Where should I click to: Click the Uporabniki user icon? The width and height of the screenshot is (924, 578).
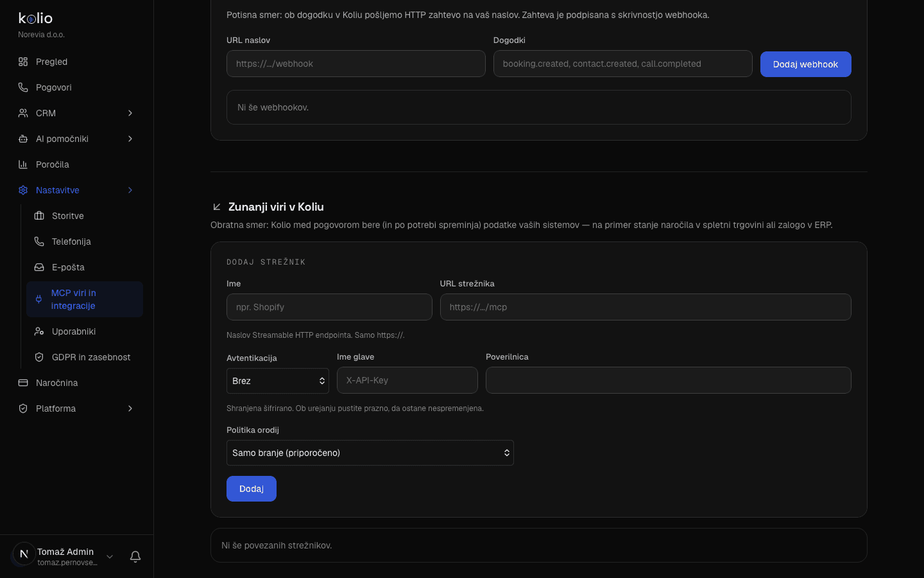click(39, 331)
